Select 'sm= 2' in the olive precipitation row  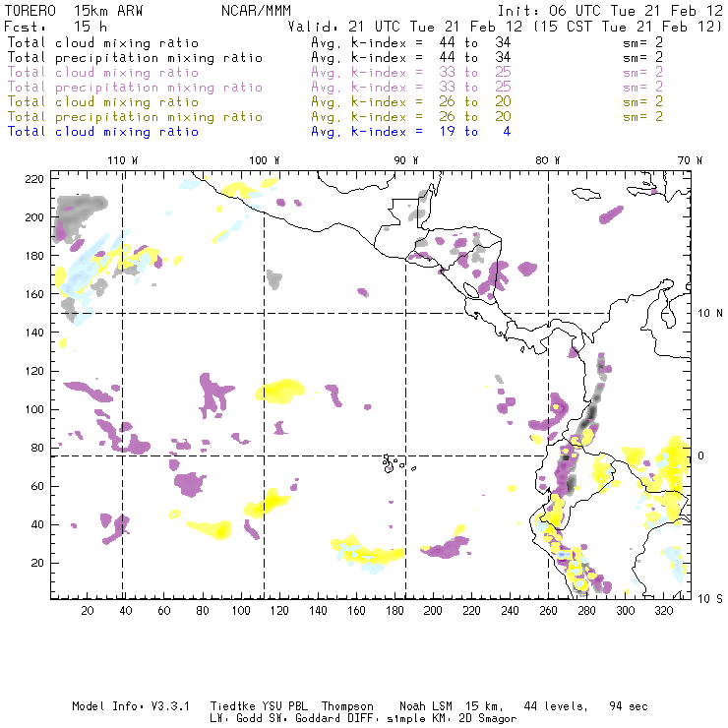pos(642,117)
